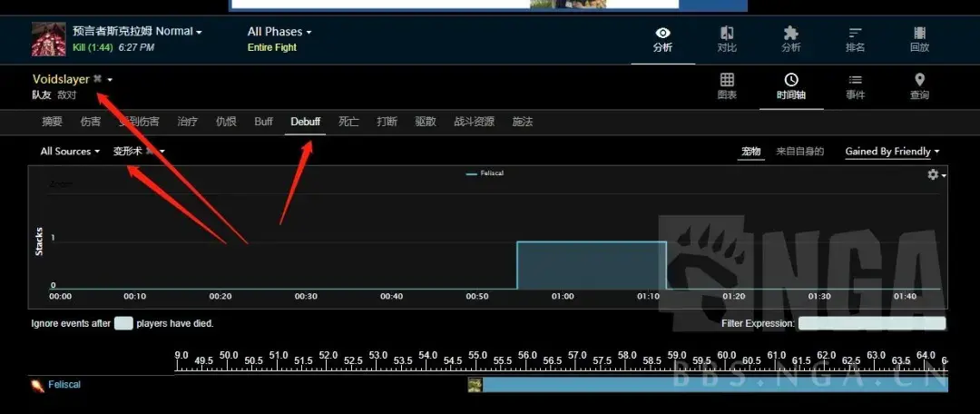Open the 死亡 deaths tab

[x=348, y=122]
